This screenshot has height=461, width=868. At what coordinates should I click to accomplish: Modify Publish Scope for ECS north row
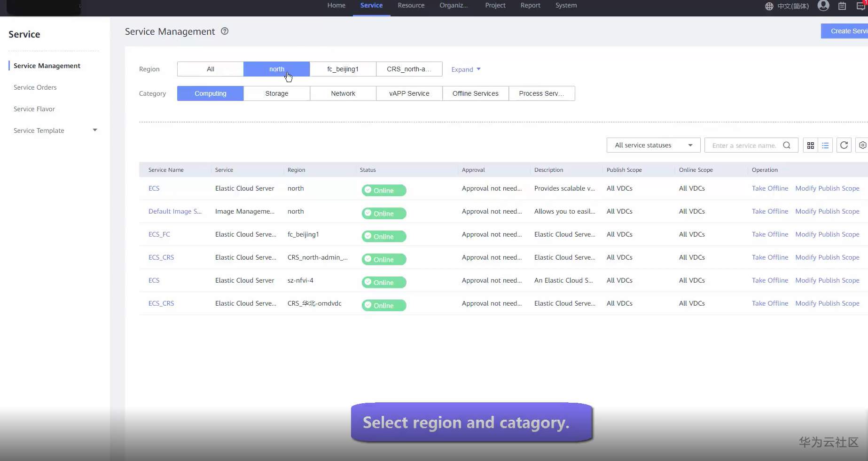pyautogui.click(x=827, y=188)
